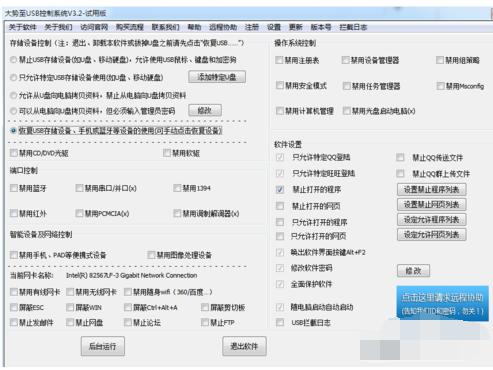Open the 帮助 menu

tap(195, 27)
